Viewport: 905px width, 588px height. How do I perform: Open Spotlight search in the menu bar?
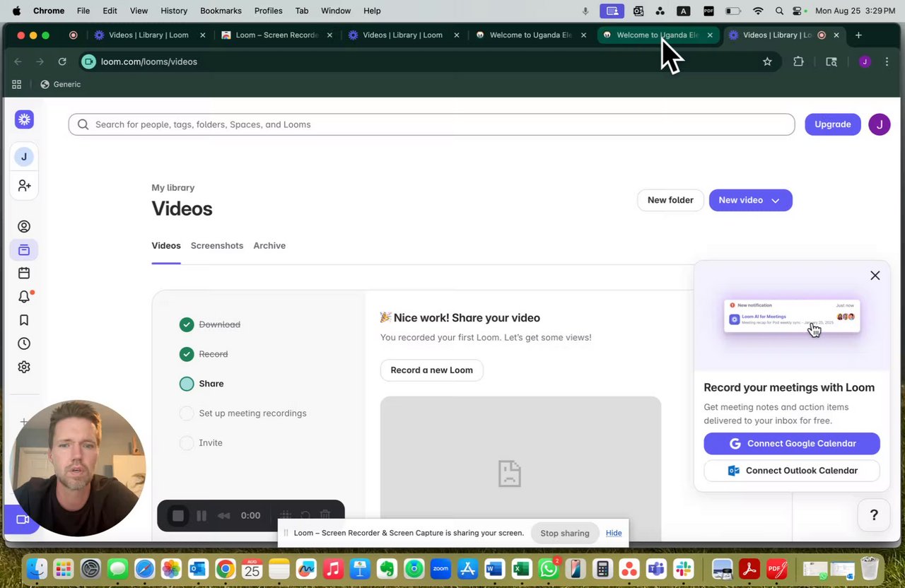coord(779,11)
